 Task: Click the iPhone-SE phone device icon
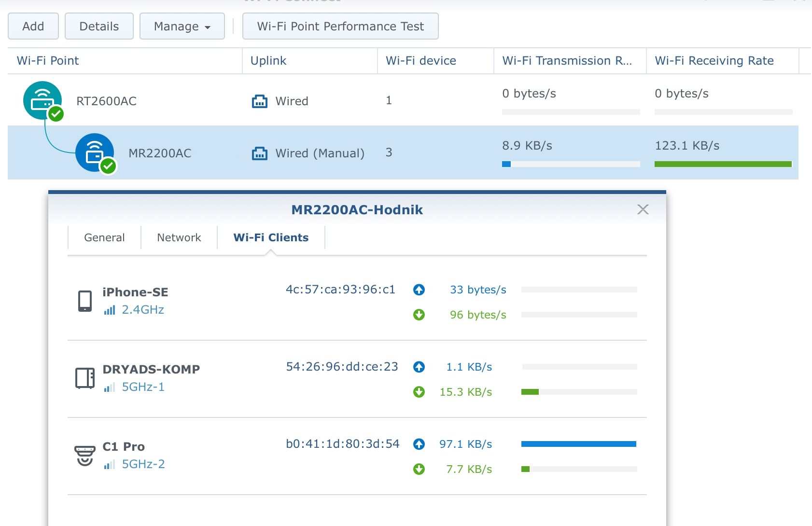coord(85,301)
